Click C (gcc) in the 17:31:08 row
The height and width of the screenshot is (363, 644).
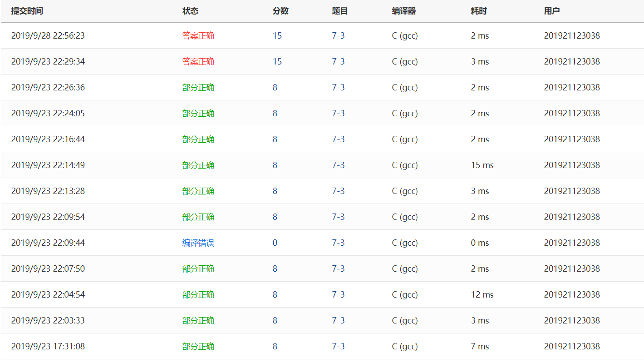(x=405, y=346)
